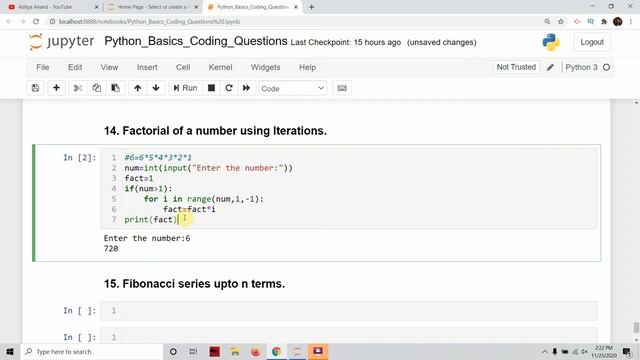Open the File menu
640x360 pixels.
coord(42,67)
